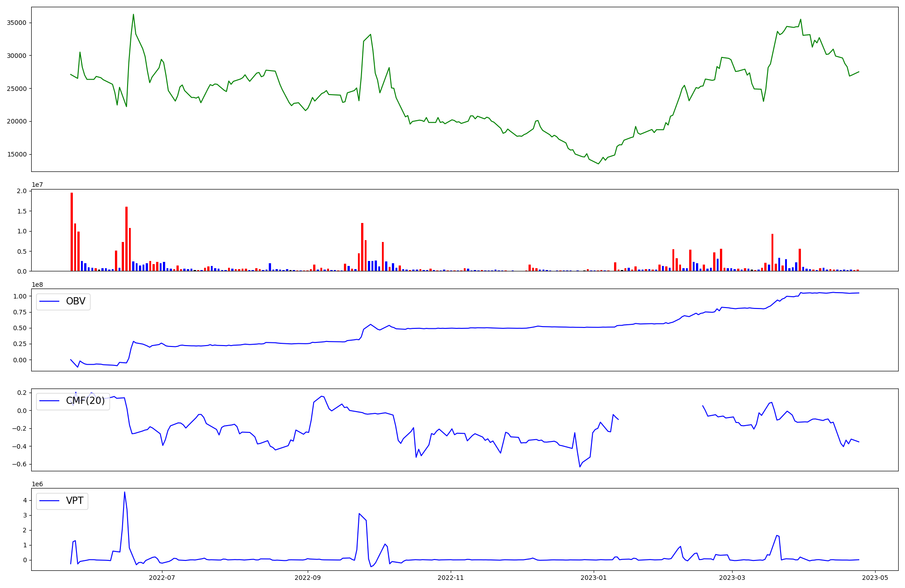Click the OBV legend label

76,302
